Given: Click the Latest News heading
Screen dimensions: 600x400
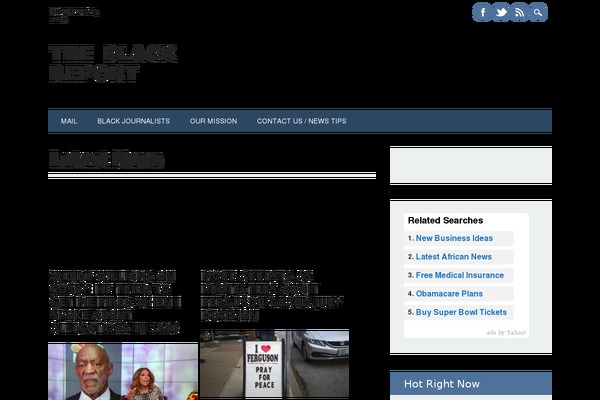Looking at the screenshot, I should click(x=106, y=160).
